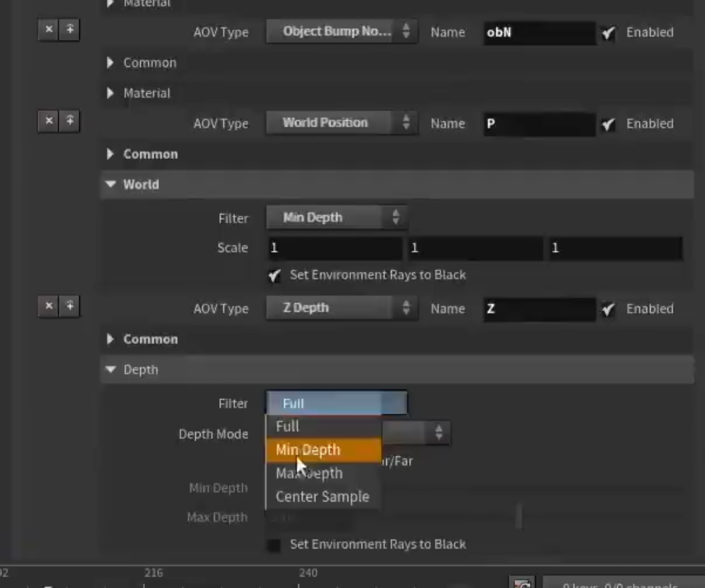Image resolution: width=705 pixels, height=588 pixels.
Task: Select Min Depth from the filter list
Action: click(324, 450)
